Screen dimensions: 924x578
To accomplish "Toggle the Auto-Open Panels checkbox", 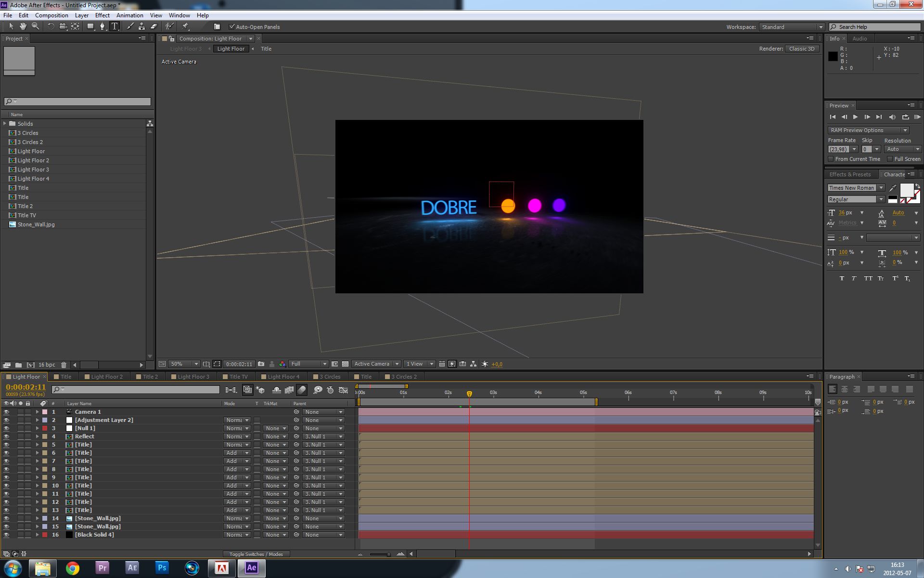I will click(x=232, y=27).
